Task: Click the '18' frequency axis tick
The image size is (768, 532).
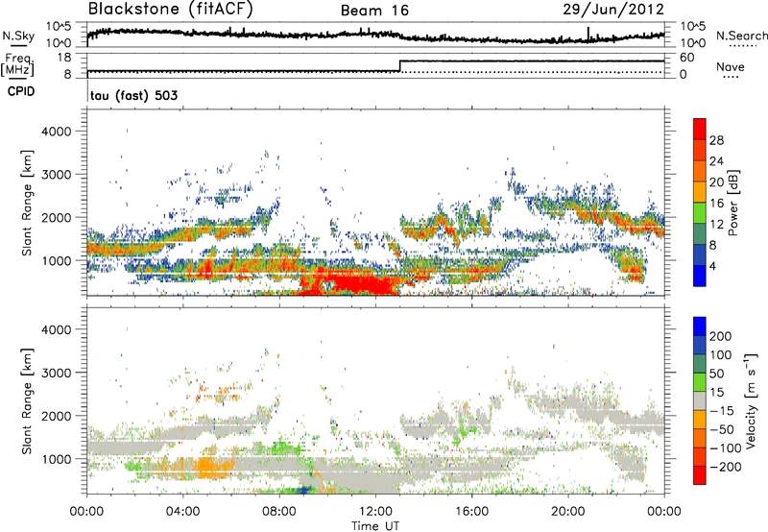Action: tap(63, 58)
